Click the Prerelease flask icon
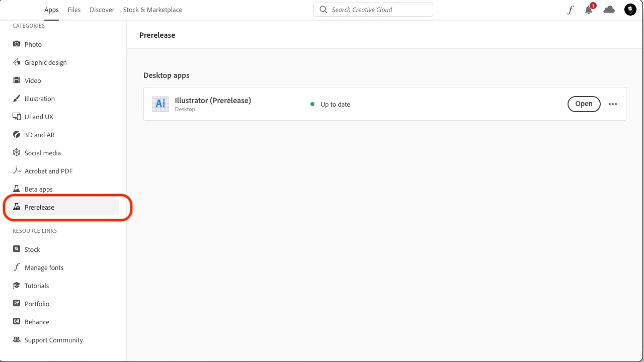Image resolution: width=644 pixels, height=362 pixels. (x=17, y=207)
